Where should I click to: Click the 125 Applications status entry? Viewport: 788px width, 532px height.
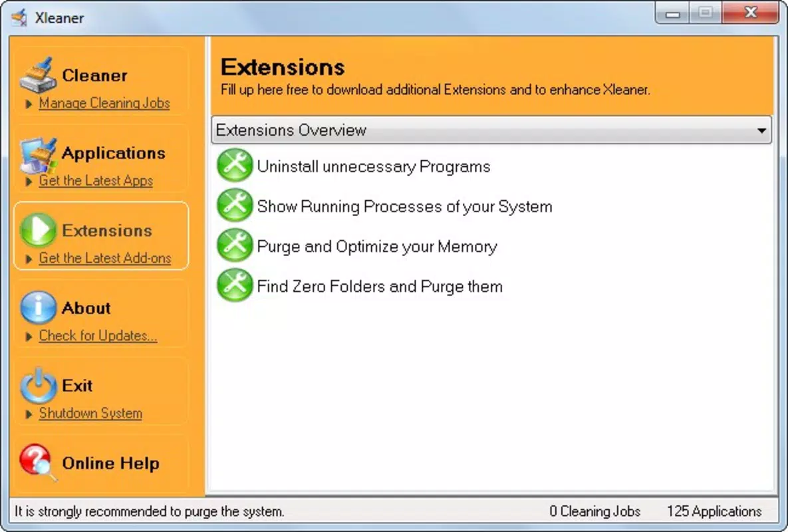714,511
